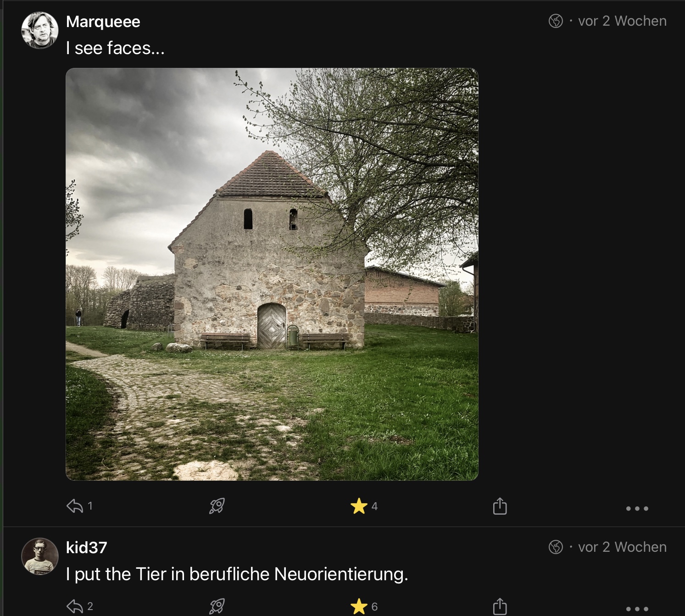685x616 pixels.
Task: Open kid37's profile avatar
Action: tap(40, 556)
